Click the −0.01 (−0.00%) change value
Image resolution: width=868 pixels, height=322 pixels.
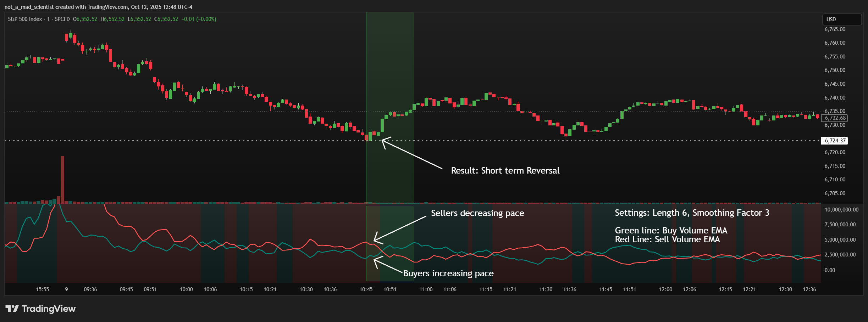click(199, 19)
